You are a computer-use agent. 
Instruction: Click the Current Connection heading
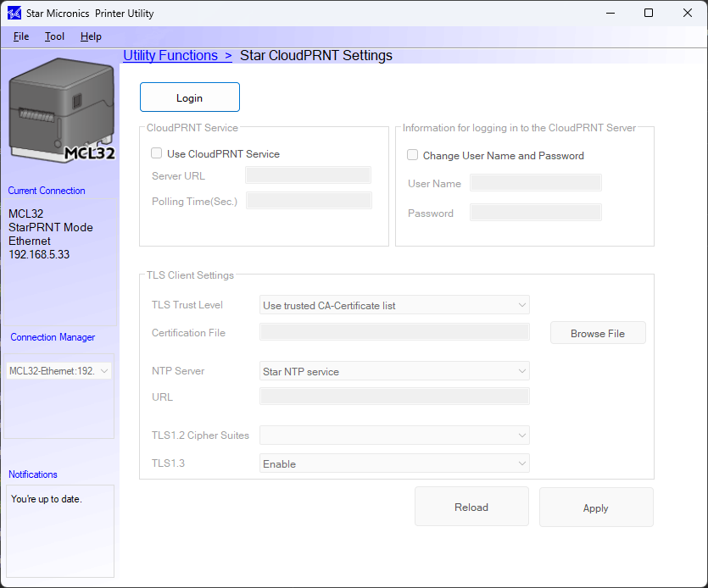pos(47,191)
